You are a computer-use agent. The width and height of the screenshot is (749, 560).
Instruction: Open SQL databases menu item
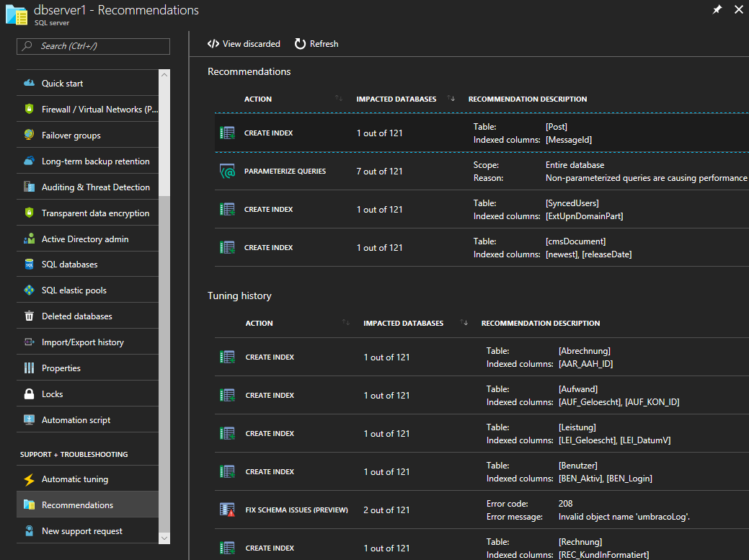point(69,265)
